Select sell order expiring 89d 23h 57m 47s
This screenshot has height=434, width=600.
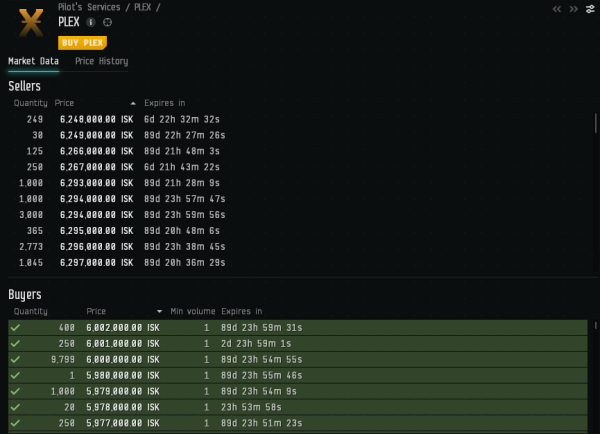(x=300, y=199)
